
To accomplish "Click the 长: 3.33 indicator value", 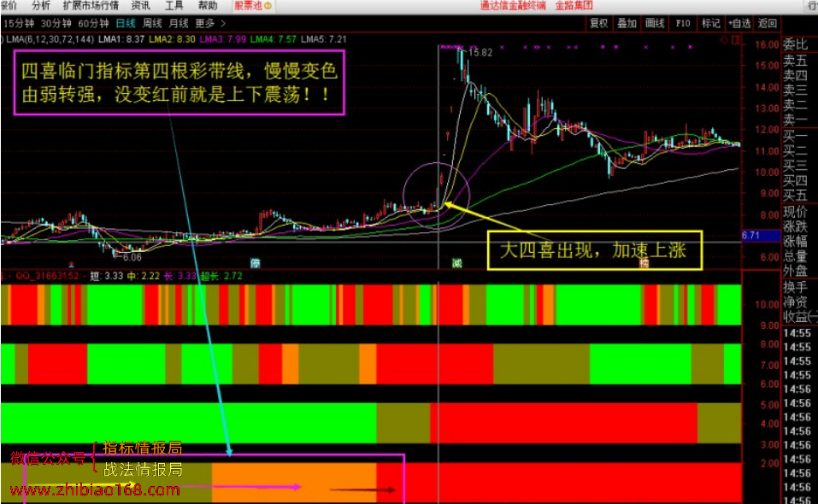I will [x=180, y=276].
